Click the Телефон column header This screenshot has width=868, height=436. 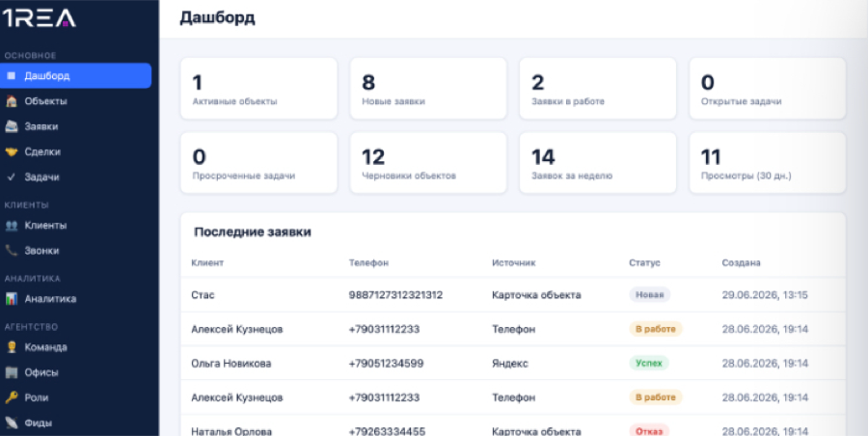(368, 262)
